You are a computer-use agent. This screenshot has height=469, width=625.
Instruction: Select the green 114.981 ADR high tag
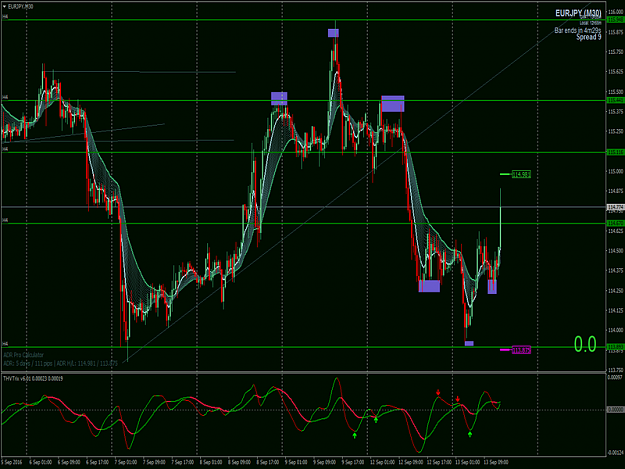[x=521, y=174]
